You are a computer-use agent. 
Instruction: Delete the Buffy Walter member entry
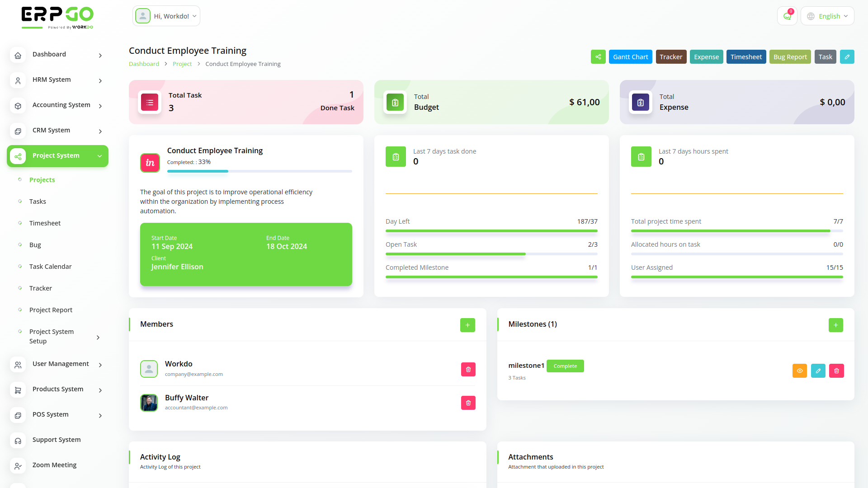point(468,403)
